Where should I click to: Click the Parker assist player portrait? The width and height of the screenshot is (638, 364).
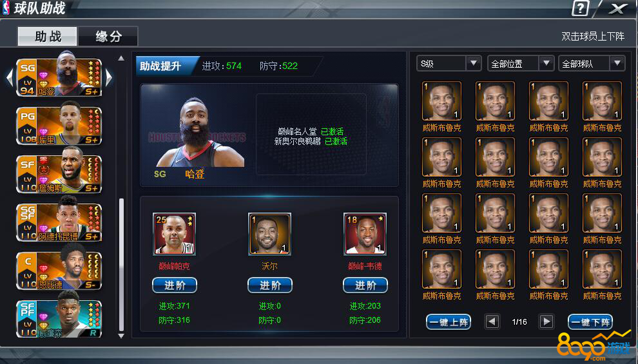click(174, 234)
